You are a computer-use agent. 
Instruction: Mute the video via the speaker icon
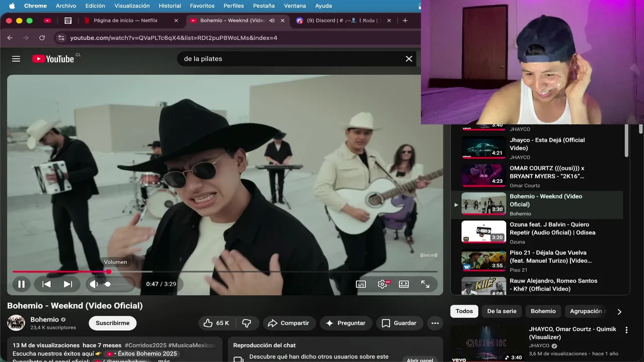click(94, 284)
